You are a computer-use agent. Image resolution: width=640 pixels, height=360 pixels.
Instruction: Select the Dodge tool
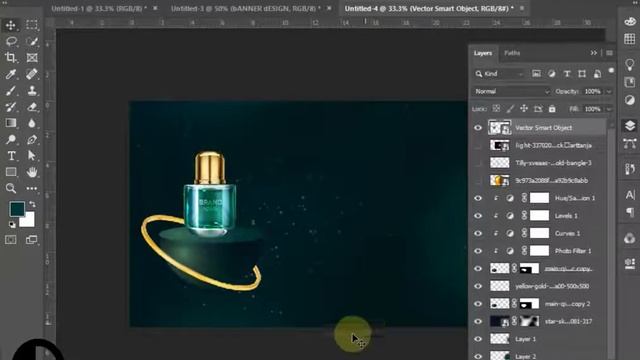pyautogui.click(x=11, y=140)
